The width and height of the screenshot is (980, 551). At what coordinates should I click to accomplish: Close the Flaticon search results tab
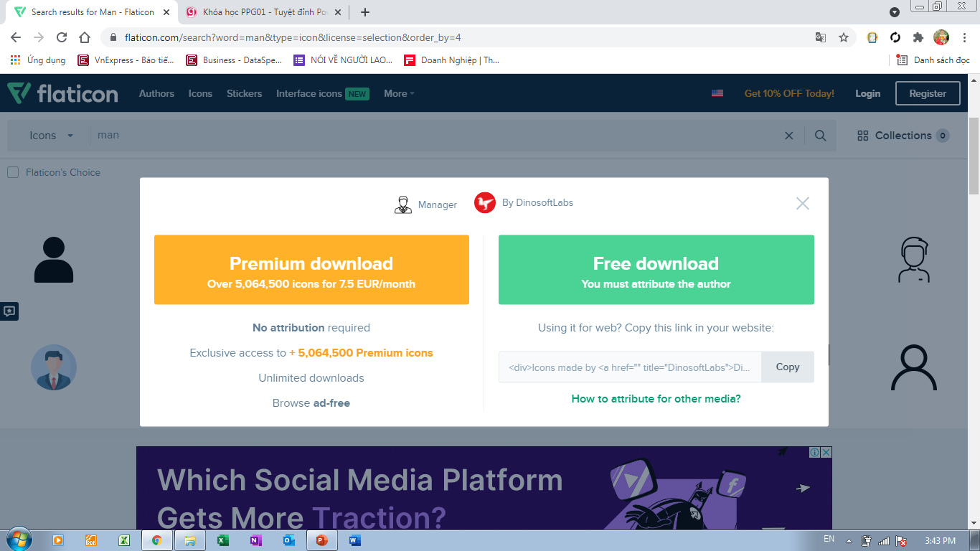(166, 12)
